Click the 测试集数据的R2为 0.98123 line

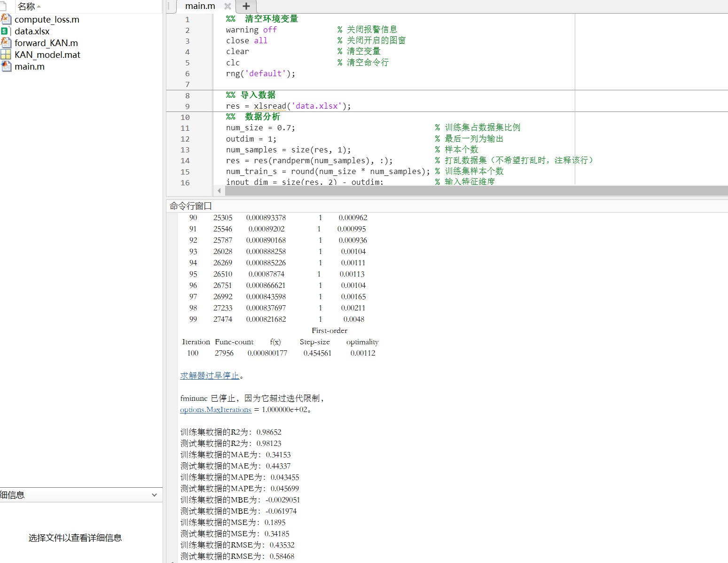point(231,444)
